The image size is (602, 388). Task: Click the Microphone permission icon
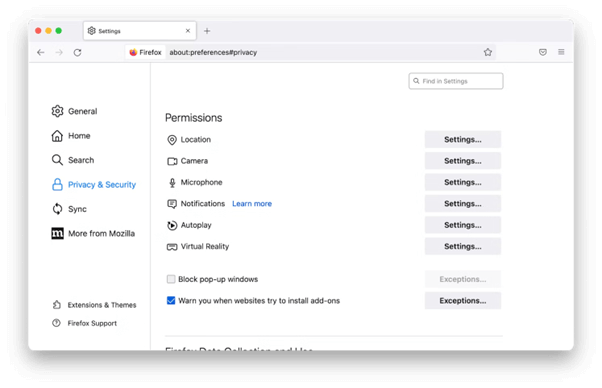(172, 183)
